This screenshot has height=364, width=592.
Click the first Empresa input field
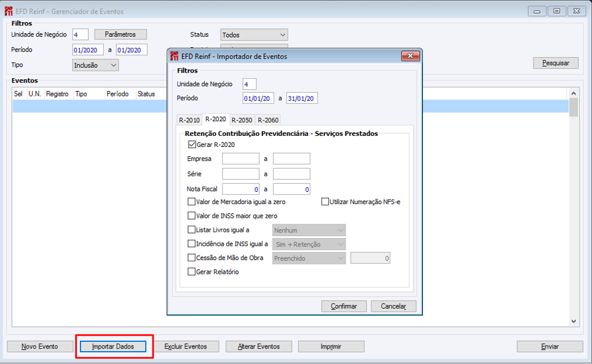[240, 159]
